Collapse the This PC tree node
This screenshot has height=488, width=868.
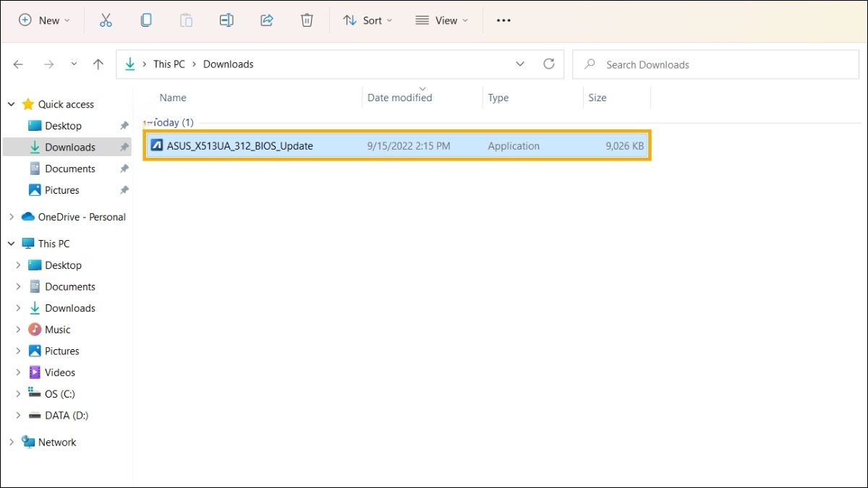coord(11,244)
